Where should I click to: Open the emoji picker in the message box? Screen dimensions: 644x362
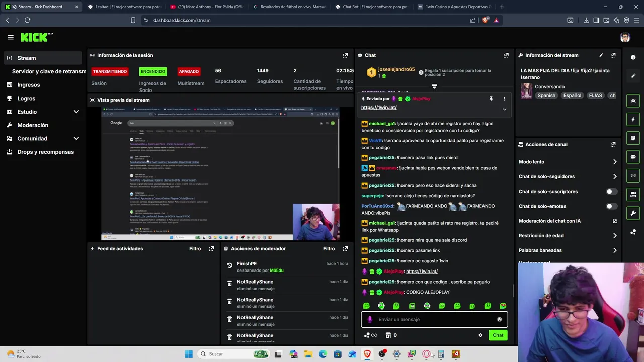point(499,319)
